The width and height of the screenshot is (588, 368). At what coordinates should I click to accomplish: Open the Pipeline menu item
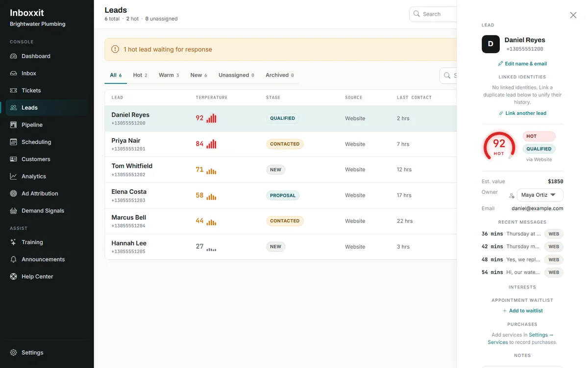(x=47, y=125)
